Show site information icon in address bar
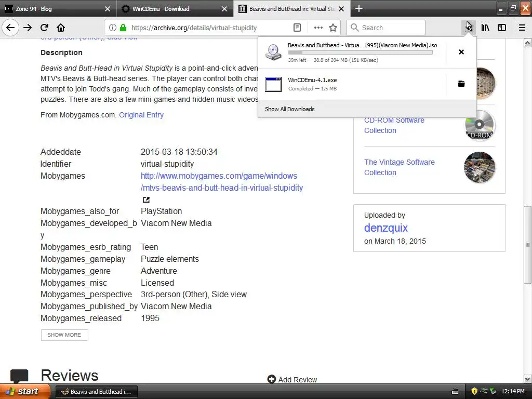The width and height of the screenshot is (532, 399). (x=113, y=28)
